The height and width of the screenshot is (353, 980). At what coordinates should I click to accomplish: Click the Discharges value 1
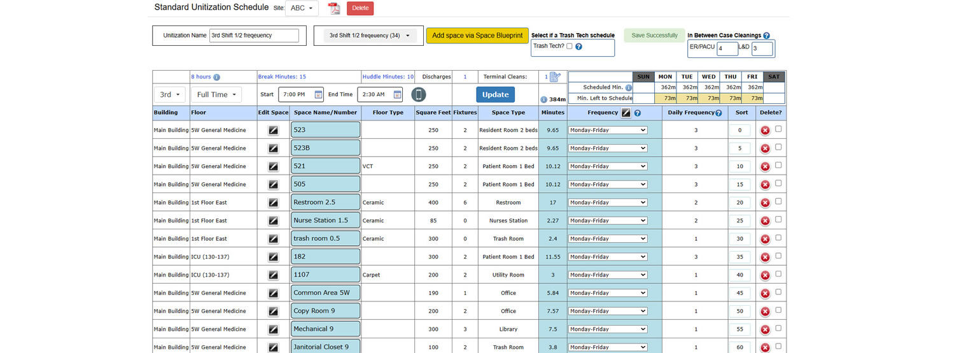(x=465, y=77)
